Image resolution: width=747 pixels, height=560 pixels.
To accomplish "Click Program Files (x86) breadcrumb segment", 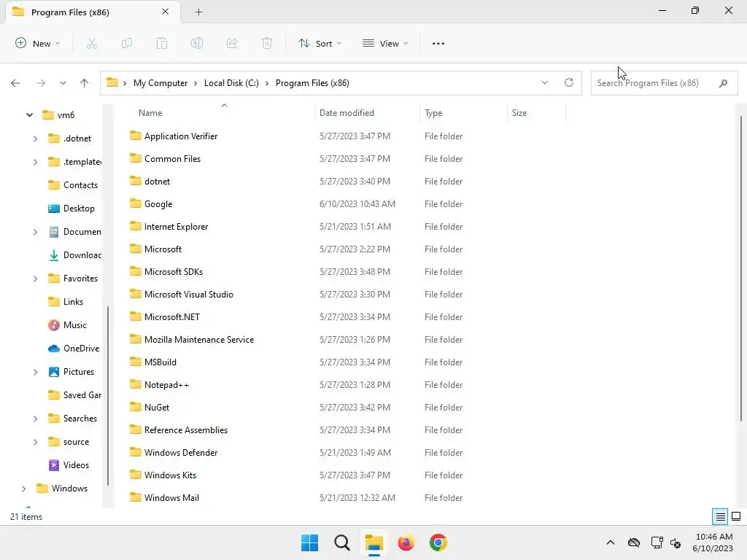I will tap(312, 83).
